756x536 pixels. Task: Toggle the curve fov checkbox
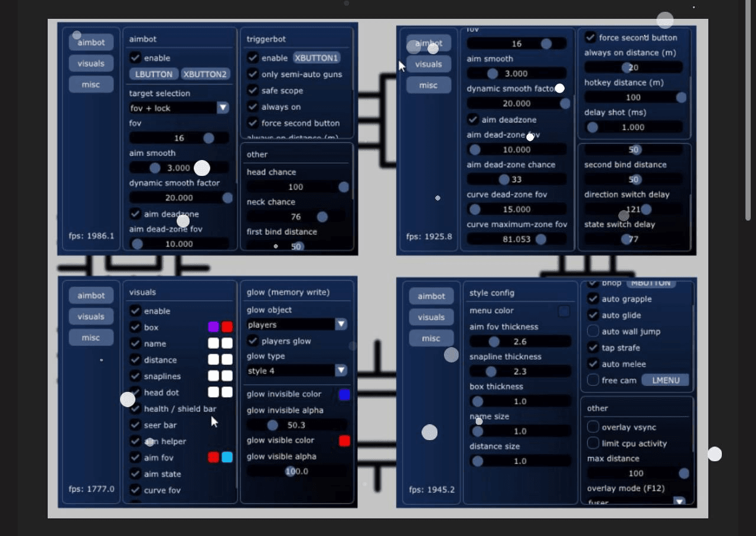coord(135,490)
